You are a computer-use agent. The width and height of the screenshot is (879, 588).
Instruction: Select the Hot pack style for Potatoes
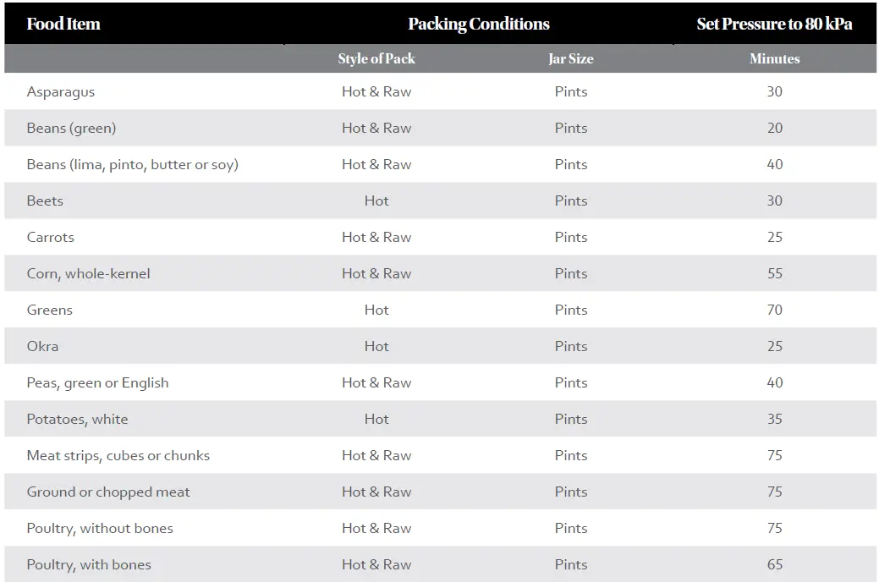coord(376,419)
